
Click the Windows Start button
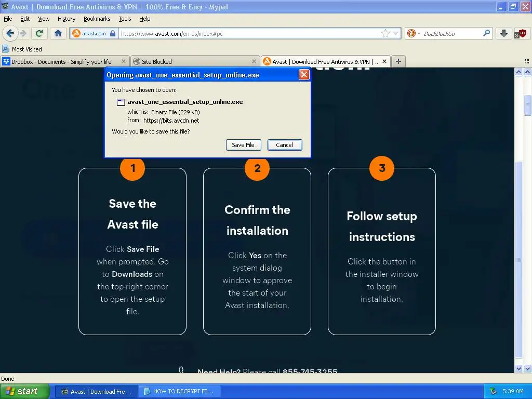[24, 391]
